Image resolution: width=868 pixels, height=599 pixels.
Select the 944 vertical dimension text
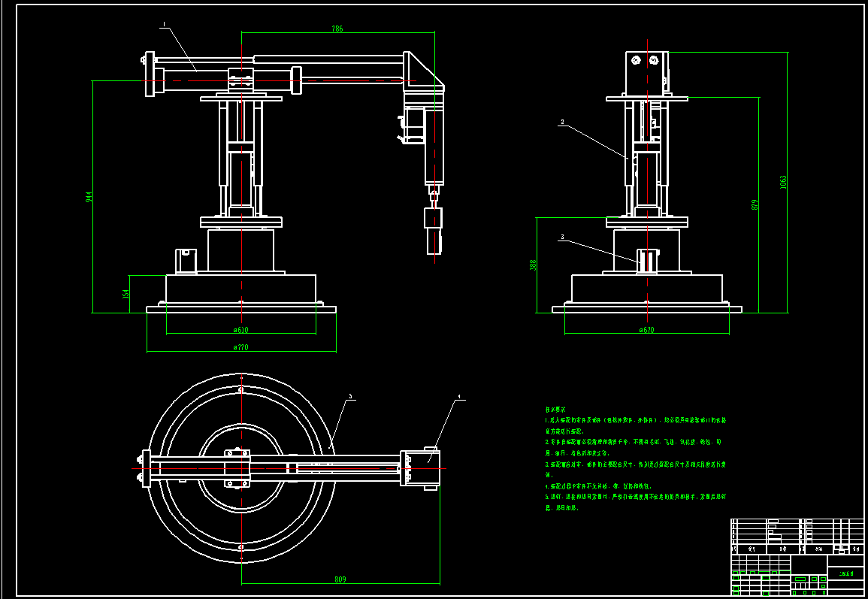point(89,197)
